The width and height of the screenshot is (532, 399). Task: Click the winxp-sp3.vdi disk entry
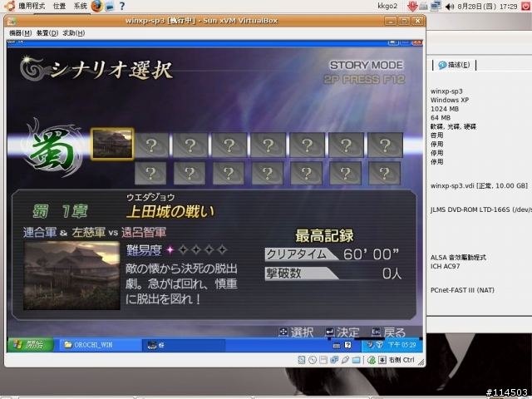479,186
